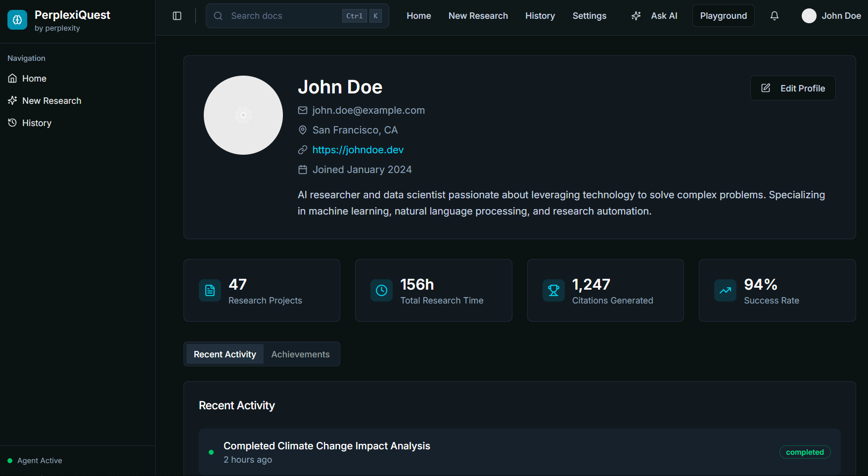Click the New Research sparkle icon in sidebar
This screenshot has height=476, width=868.
[x=12, y=101]
